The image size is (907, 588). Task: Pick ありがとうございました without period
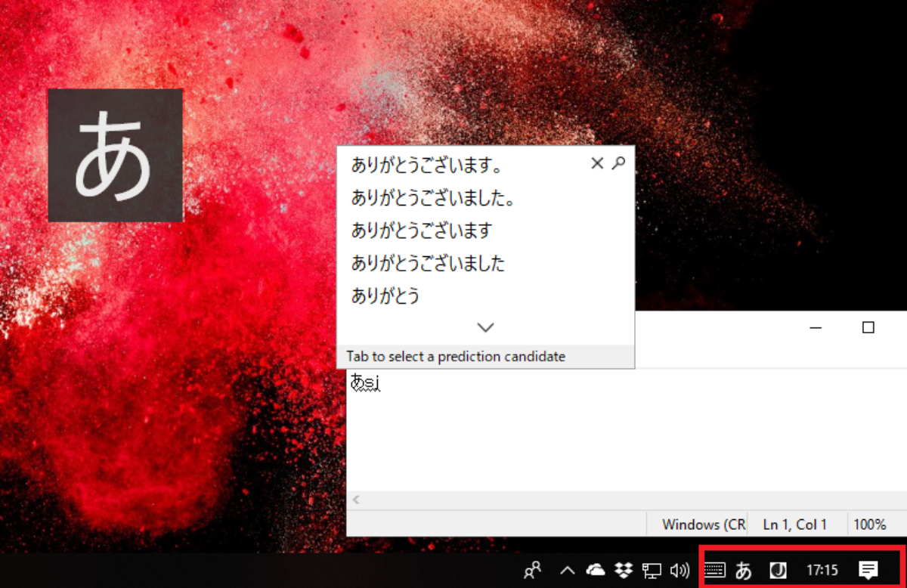pyautogui.click(x=428, y=263)
